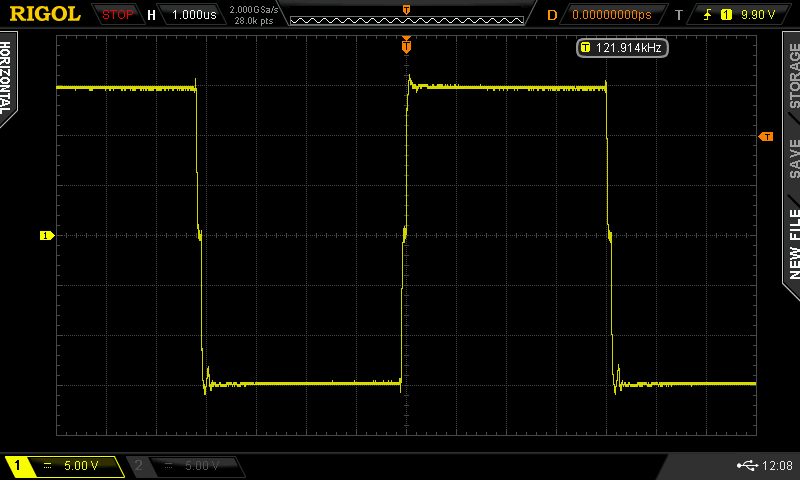Select the 1.000us horizontal timebase field

pos(193,15)
